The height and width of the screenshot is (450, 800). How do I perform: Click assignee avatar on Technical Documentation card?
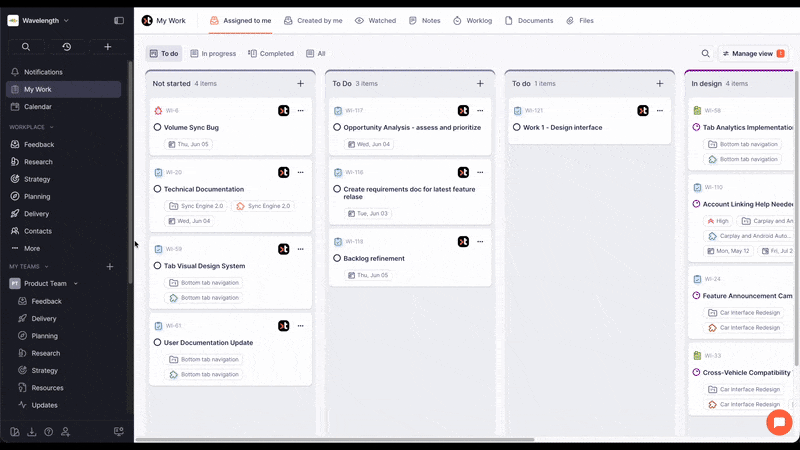284,172
